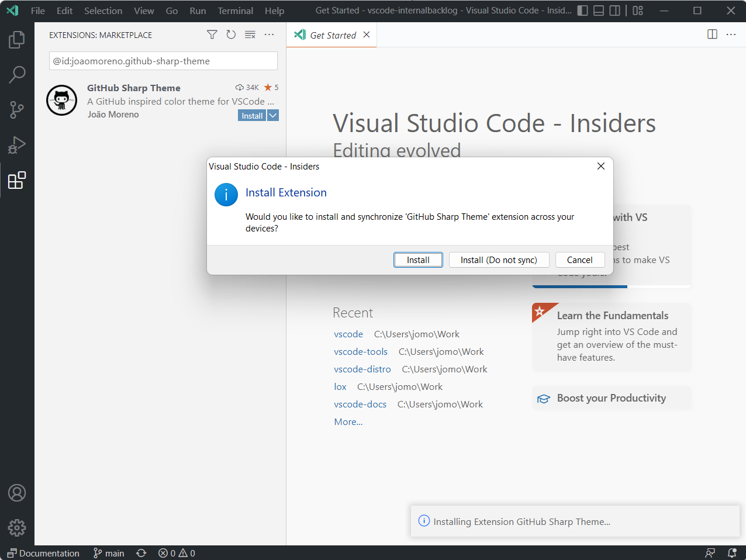Open the File menu
The image size is (746, 560).
pos(38,11)
